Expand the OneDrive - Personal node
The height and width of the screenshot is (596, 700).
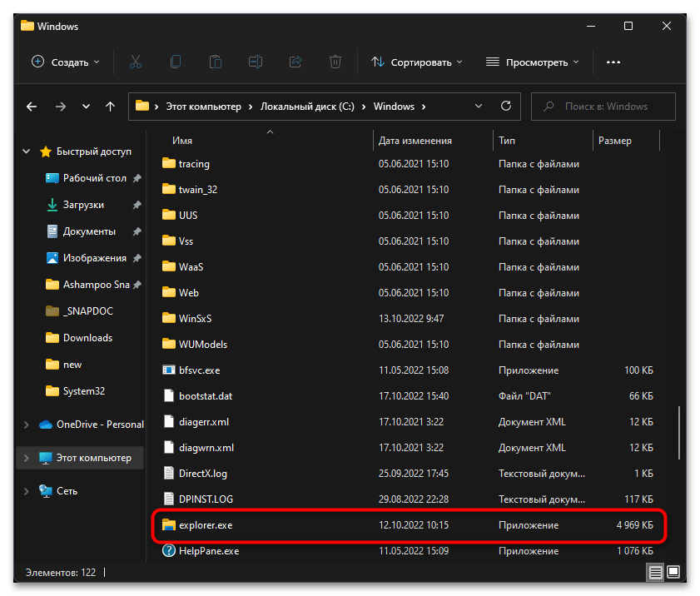(x=27, y=425)
